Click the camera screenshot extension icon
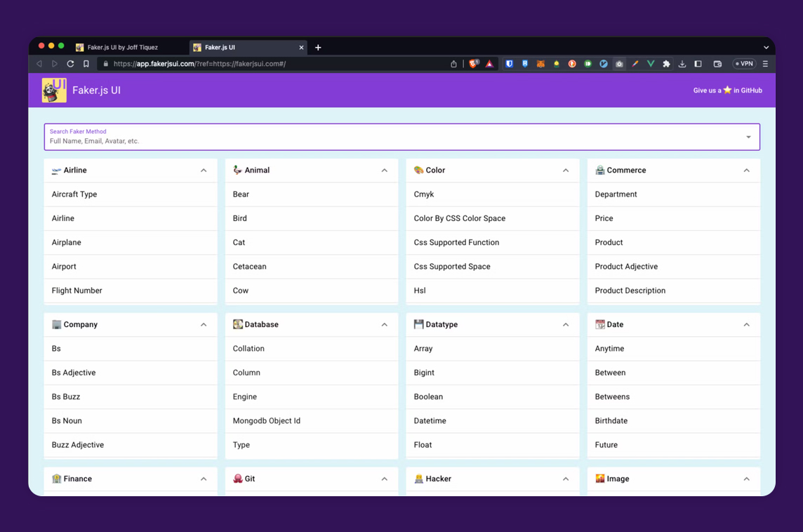Viewport: 803px width, 532px height. pos(619,63)
